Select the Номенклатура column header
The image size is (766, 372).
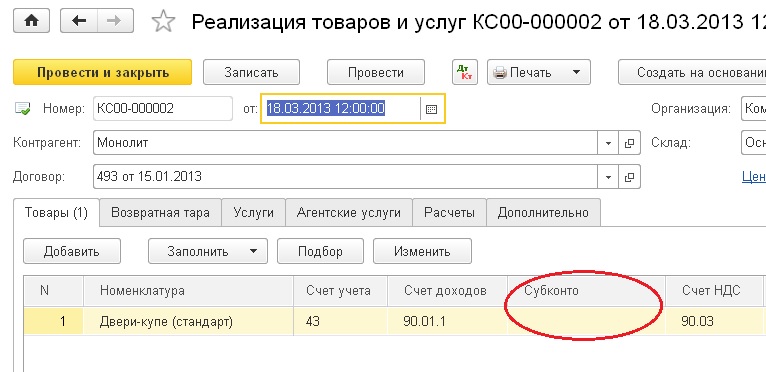point(188,291)
